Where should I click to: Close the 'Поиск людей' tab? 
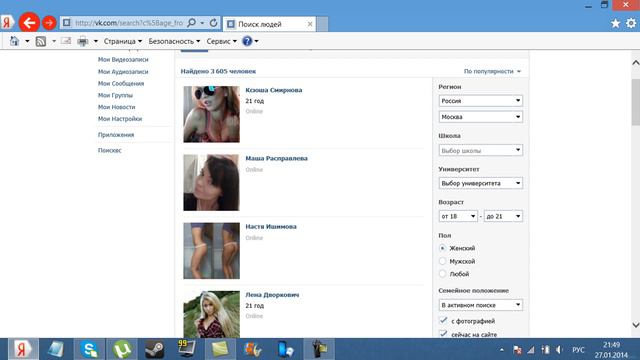pyautogui.click(x=310, y=24)
